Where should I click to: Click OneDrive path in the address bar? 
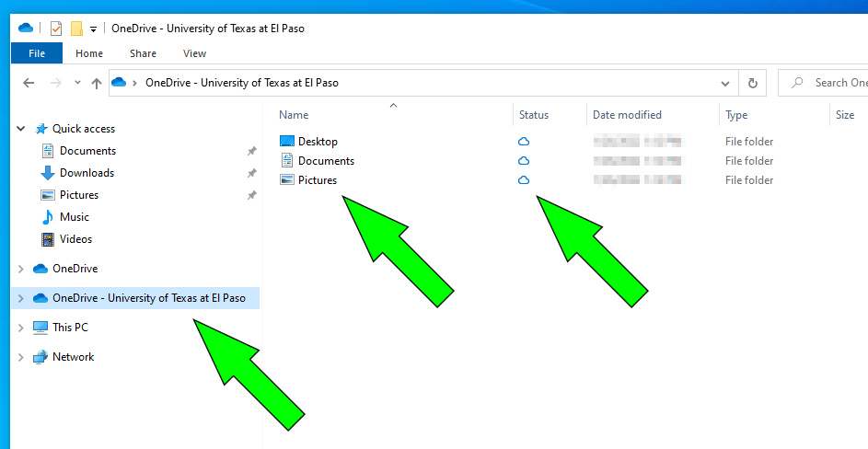[x=242, y=83]
